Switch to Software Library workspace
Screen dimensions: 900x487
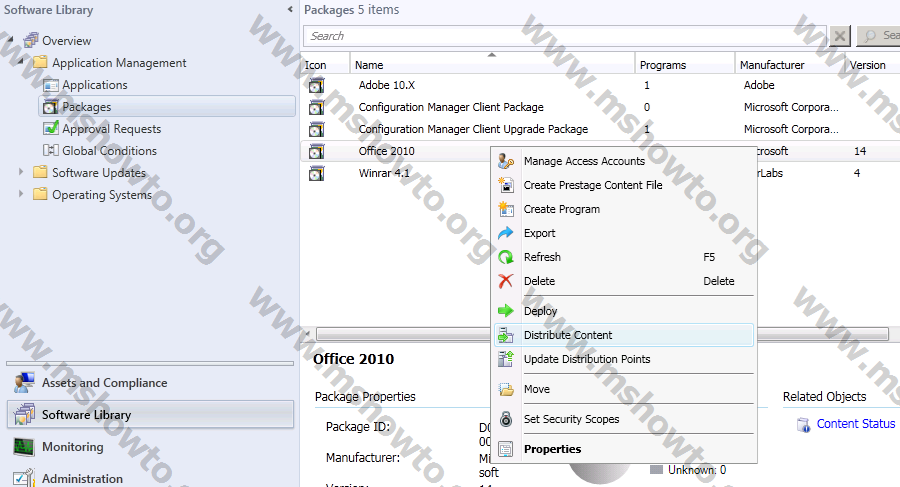[x=150, y=415]
